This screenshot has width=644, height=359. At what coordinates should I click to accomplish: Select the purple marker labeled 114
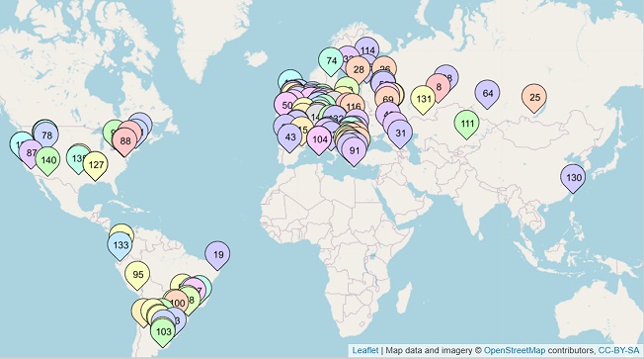click(366, 50)
